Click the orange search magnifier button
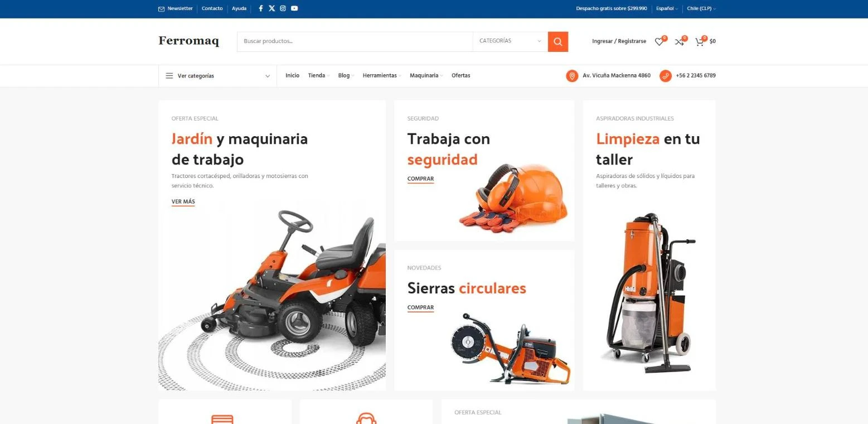This screenshot has width=868, height=424. tap(558, 41)
